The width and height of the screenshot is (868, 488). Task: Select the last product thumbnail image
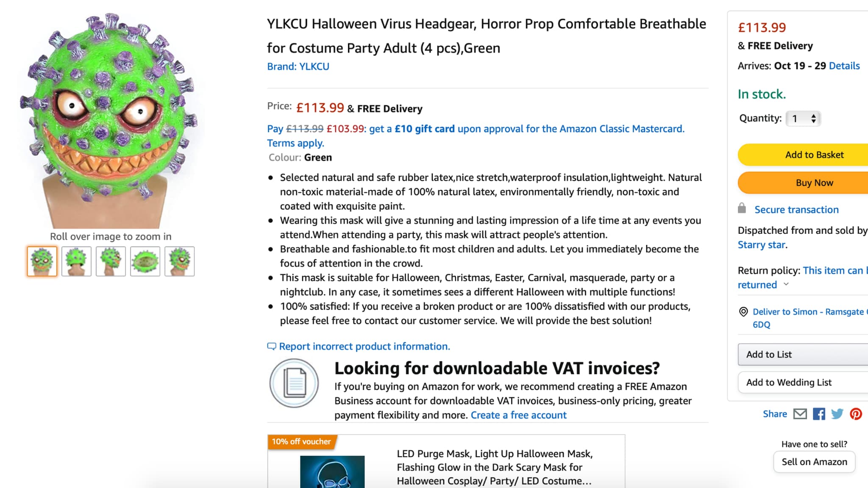point(179,261)
